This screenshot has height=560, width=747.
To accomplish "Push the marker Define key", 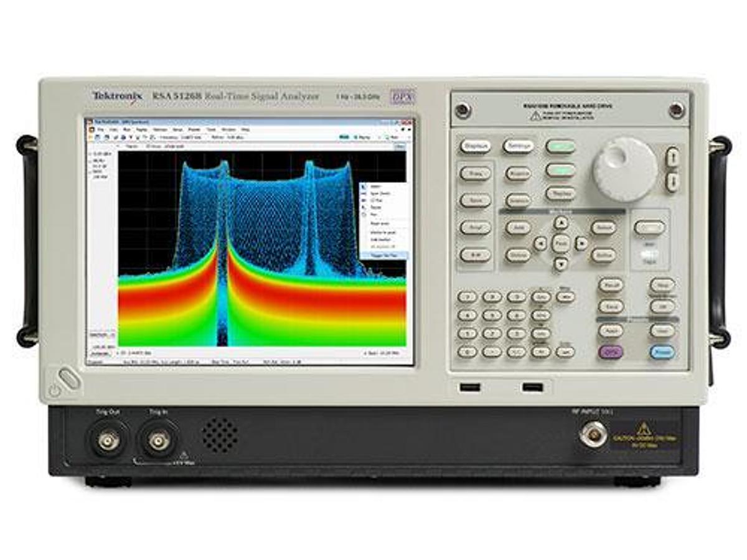I will point(603,255).
